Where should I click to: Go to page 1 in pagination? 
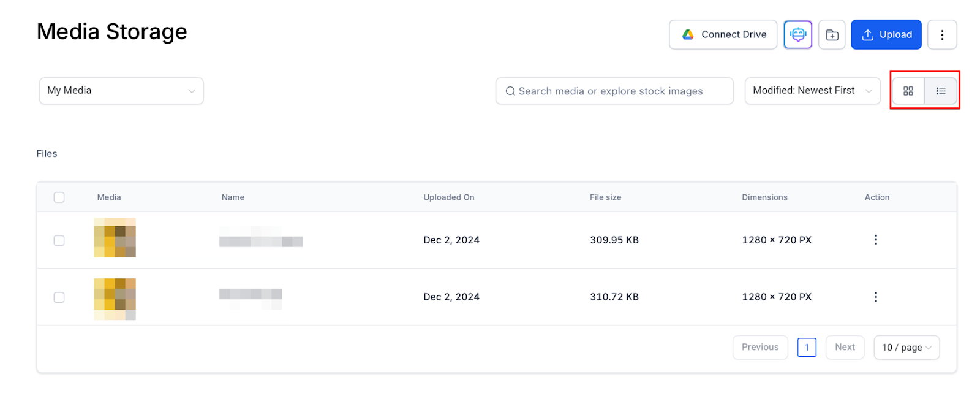click(x=807, y=348)
